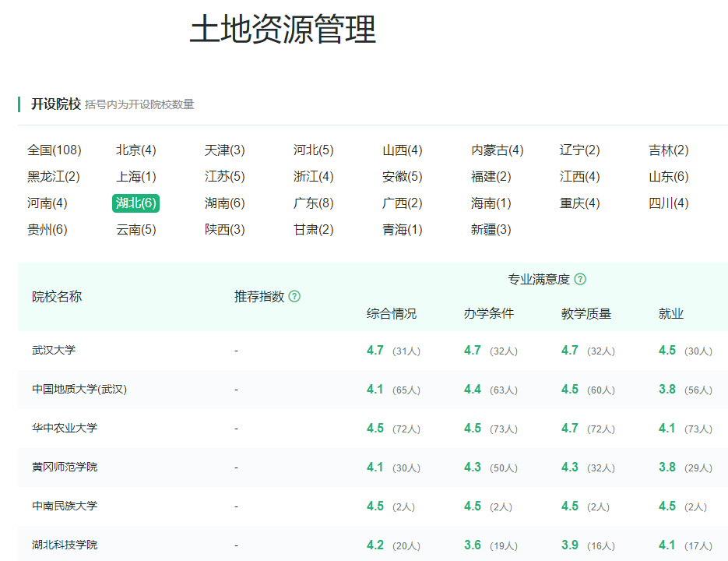Choose 江苏(5) province
The image size is (728, 561).
click(225, 177)
